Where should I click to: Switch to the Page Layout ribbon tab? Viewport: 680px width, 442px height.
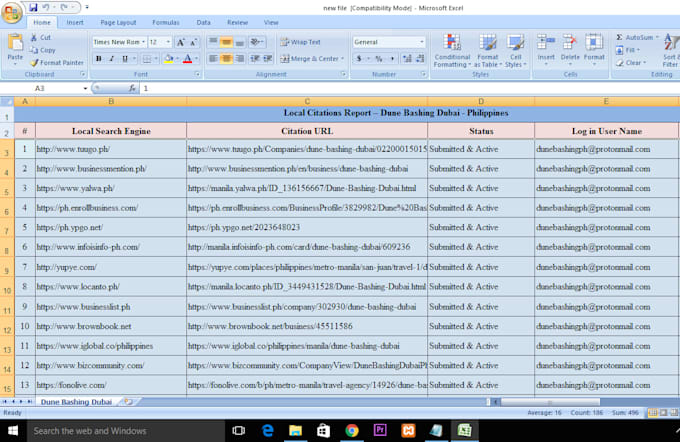(x=119, y=22)
